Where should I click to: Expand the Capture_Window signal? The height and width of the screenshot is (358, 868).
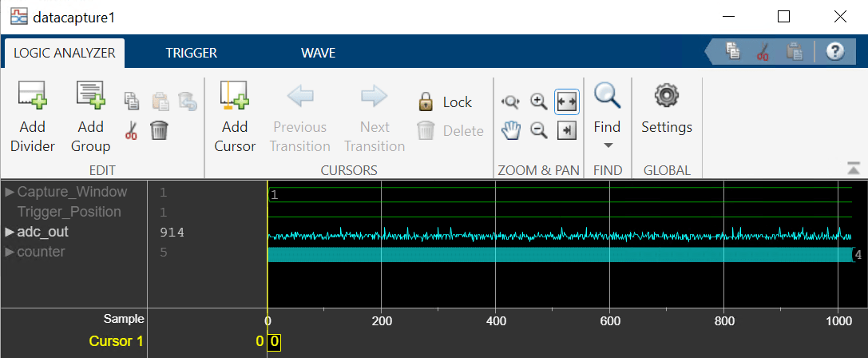click(x=9, y=193)
